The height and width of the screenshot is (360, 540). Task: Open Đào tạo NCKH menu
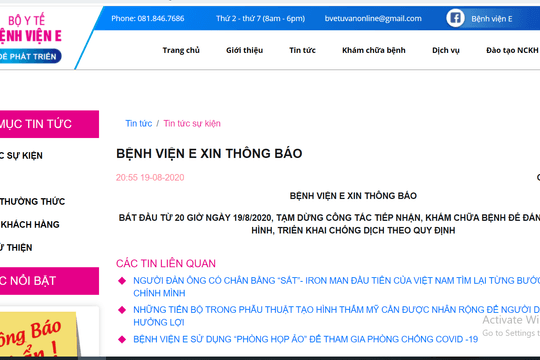click(512, 50)
